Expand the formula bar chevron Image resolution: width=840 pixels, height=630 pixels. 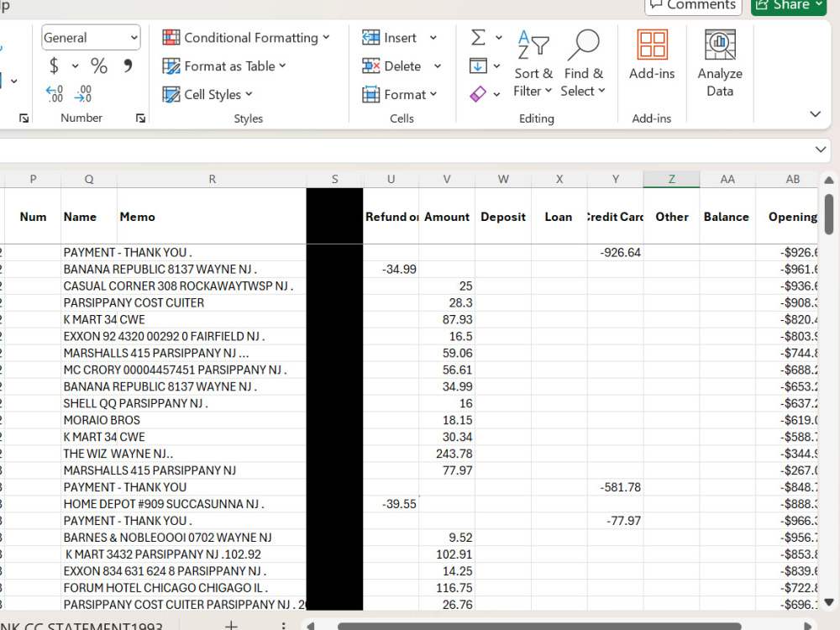click(821, 150)
